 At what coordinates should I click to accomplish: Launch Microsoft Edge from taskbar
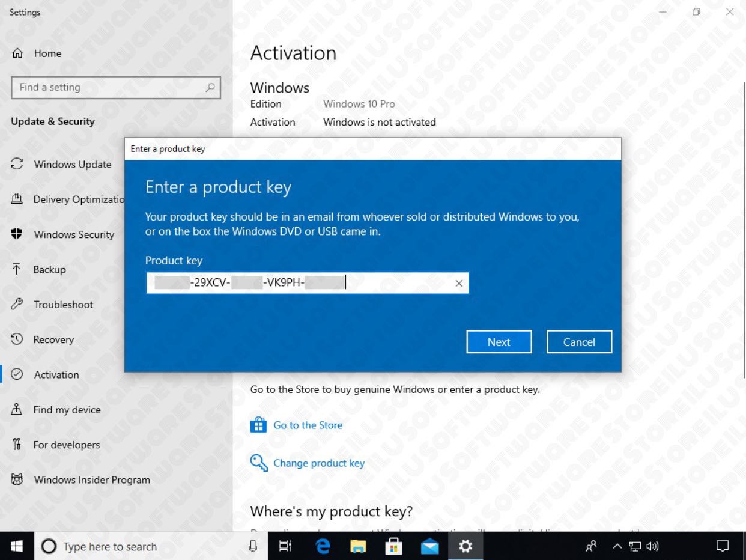coord(322,546)
